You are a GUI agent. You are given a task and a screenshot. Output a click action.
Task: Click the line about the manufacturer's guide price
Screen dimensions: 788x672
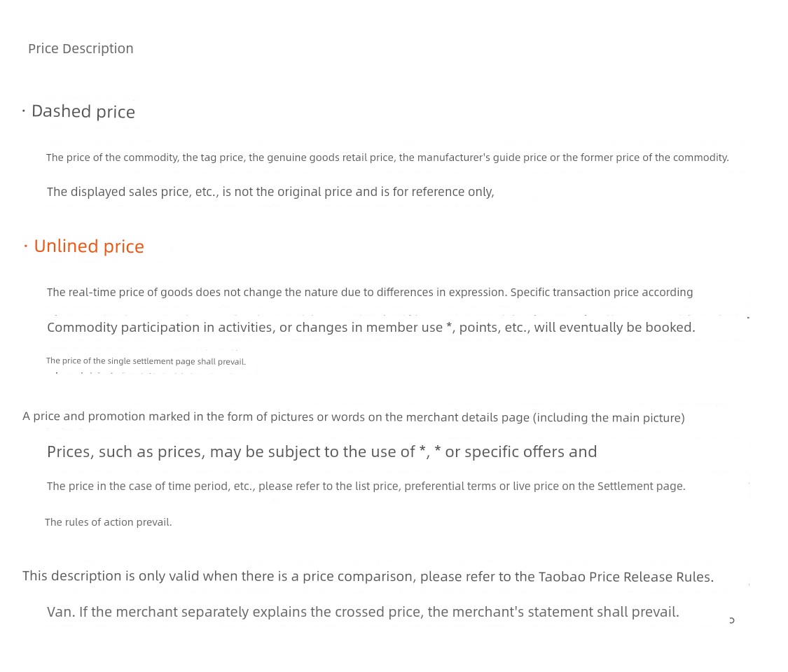[x=387, y=157]
